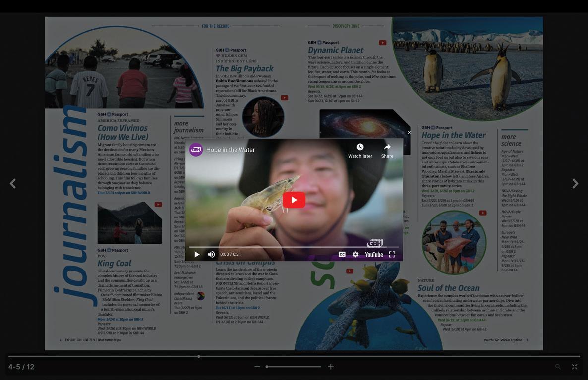Screen dimensions: 588x380
Task: Enter video fullscreen mode
Action: point(392,255)
